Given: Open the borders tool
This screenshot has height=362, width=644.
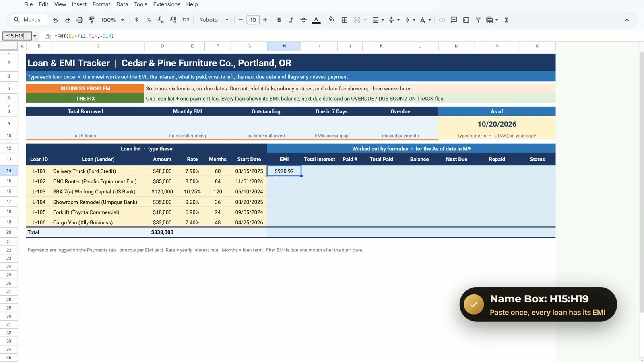Looking at the screenshot, I should (x=345, y=20).
